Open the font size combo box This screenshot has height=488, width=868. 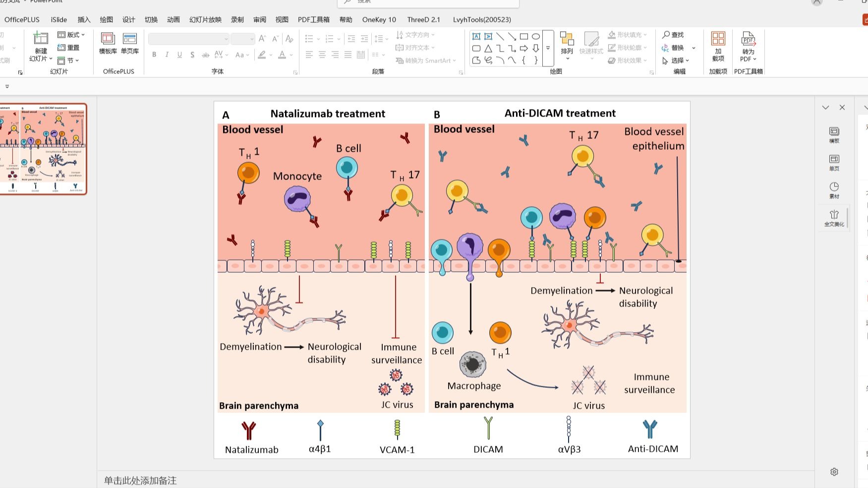click(x=242, y=39)
